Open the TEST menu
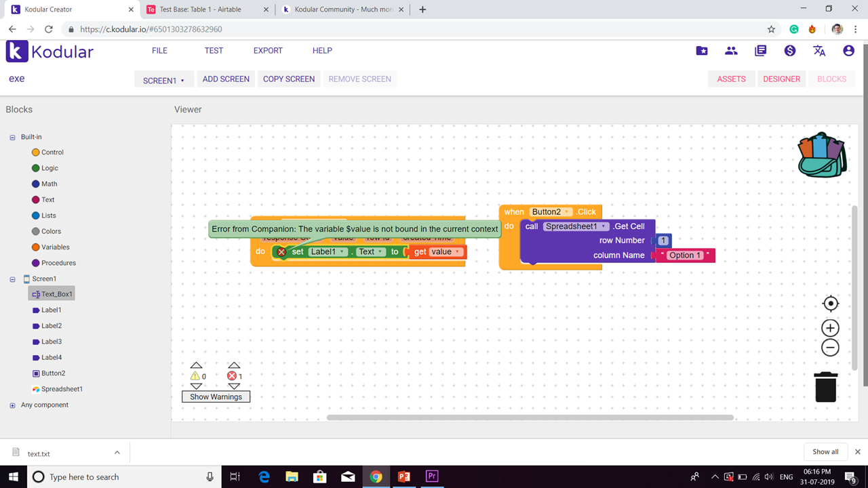 (x=214, y=51)
